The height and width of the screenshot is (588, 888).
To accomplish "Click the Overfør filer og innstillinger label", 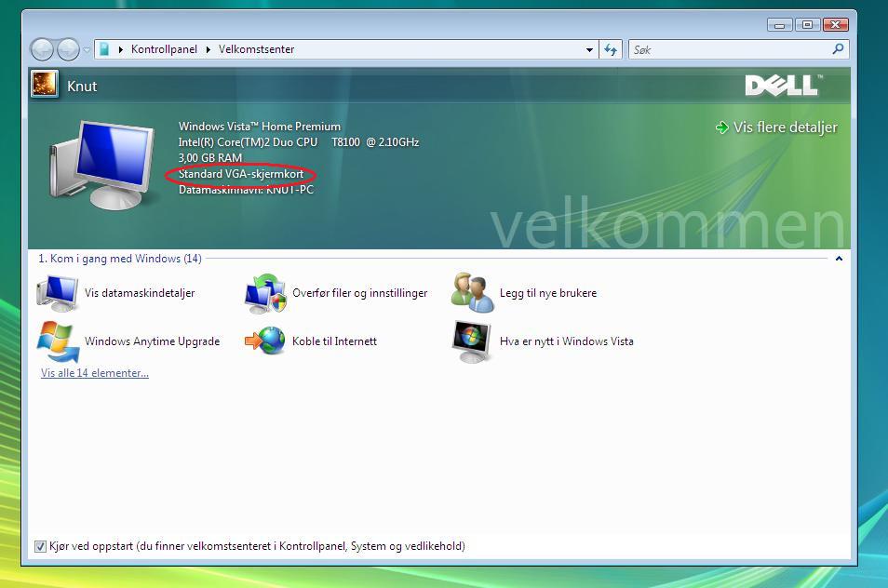I will coord(359,293).
